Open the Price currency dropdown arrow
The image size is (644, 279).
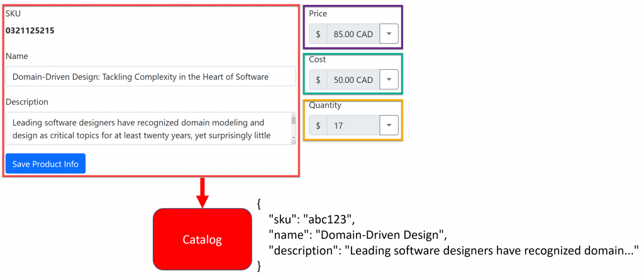[x=389, y=34]
